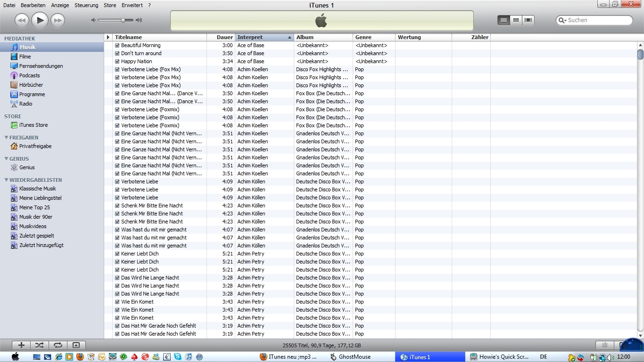Skip to the next track
Viewport: 644px width, 362px height.
click(x=58, y=20)
